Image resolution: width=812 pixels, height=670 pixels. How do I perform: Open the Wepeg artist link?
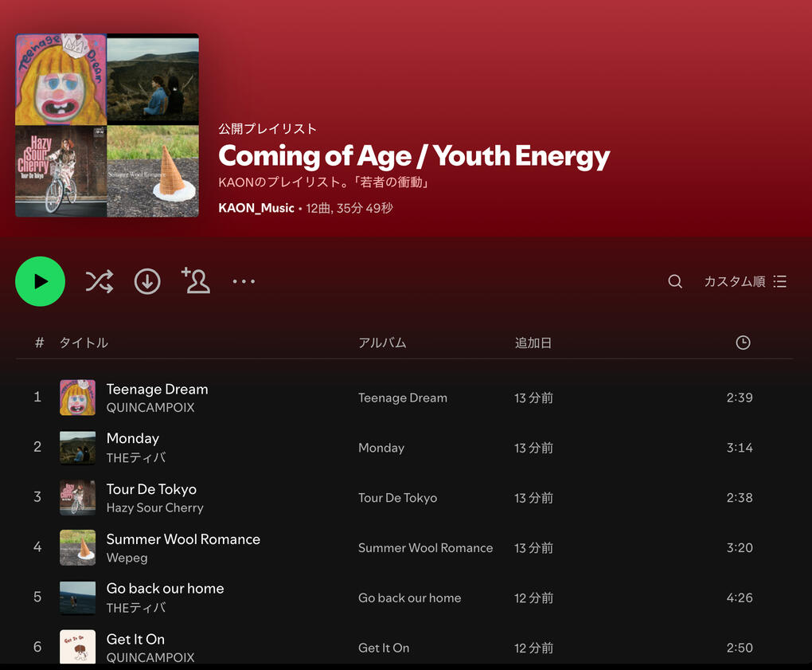click(x=127, y=558)
